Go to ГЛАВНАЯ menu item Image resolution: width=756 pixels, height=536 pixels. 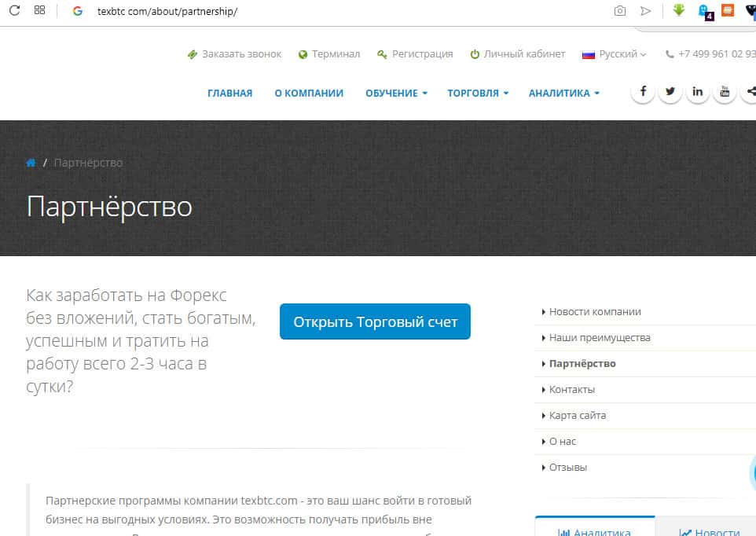[x=230, y=93]
